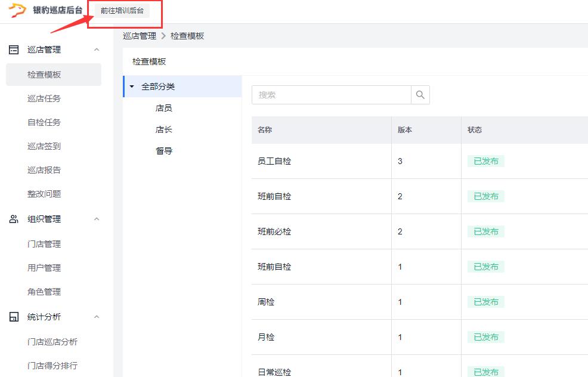Screen dimensions: 588x377
Task: Open 巡店任务 in the sidebar
Action: (x=44, y=98)
